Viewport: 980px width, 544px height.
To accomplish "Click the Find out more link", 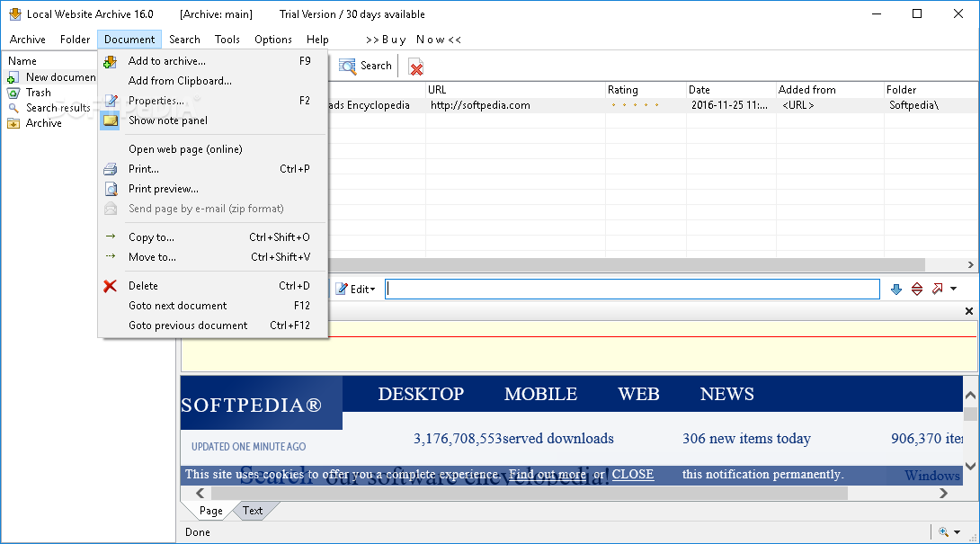I will [547, 475].
